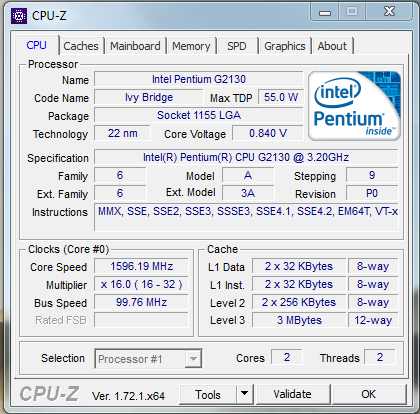This screenshot has height=414, width=420.
Task: Click the Model value A
Action: pyautogui.click(x=248, y=175)
